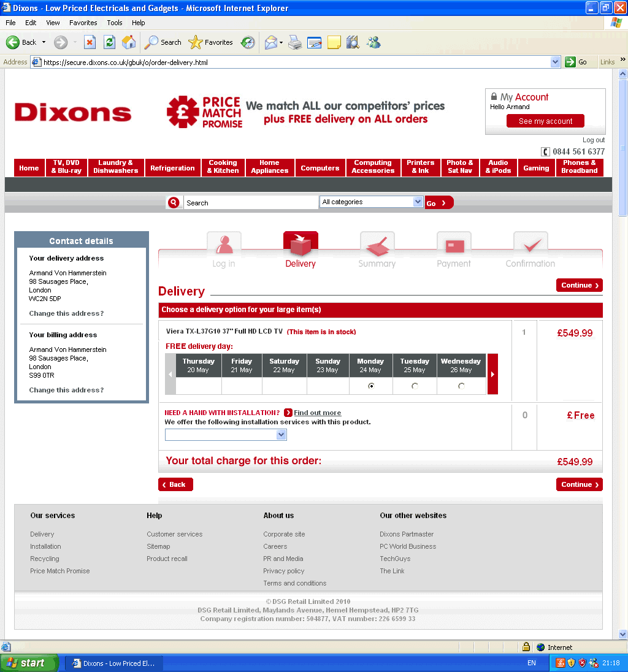Click the vertical scrollbar thumb
Screen dimensions: 628x672
point(623,148)
